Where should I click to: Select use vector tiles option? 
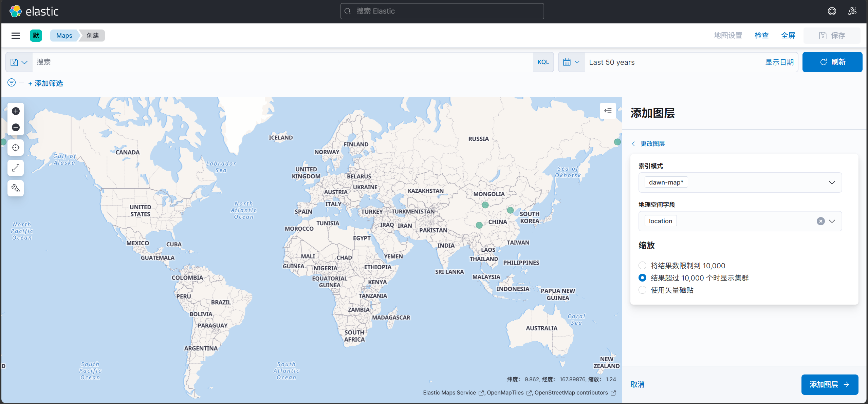[x=642, y=290]
